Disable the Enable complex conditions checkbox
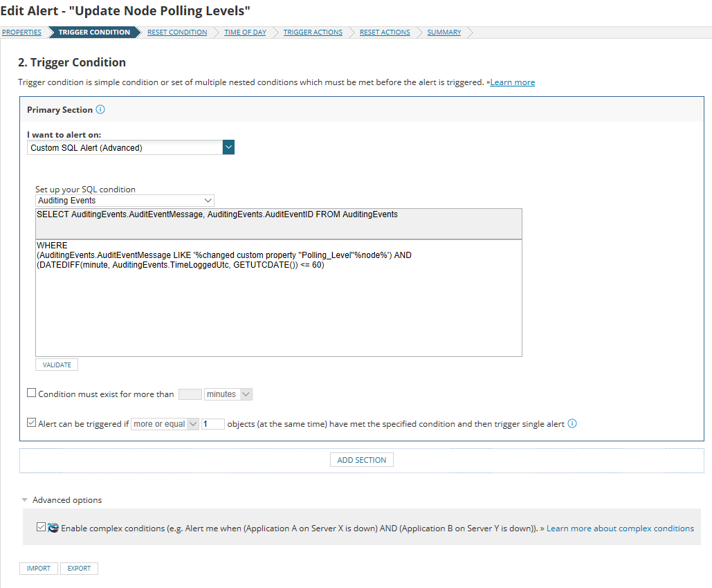 click(x=41, y=526)
